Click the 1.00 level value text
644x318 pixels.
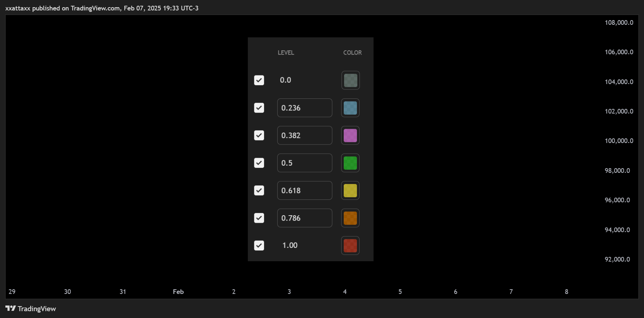coord(290,245)
